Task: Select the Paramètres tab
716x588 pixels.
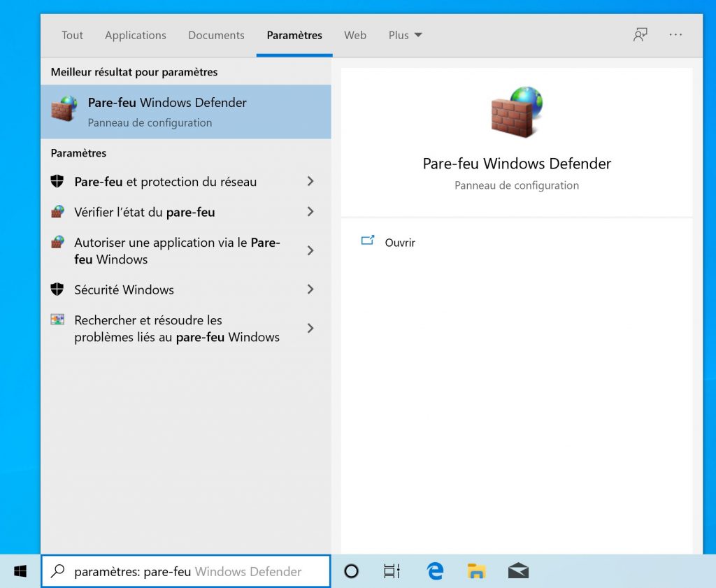Action: coord(294,35)
